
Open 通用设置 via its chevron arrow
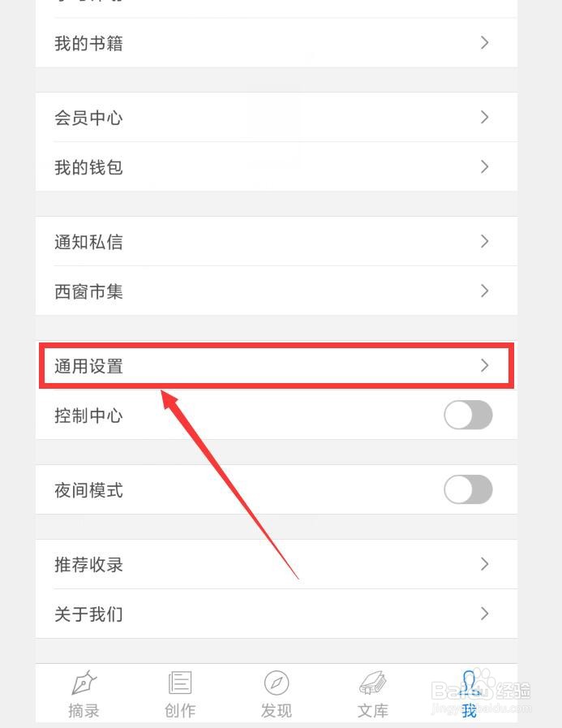[485, 366]
